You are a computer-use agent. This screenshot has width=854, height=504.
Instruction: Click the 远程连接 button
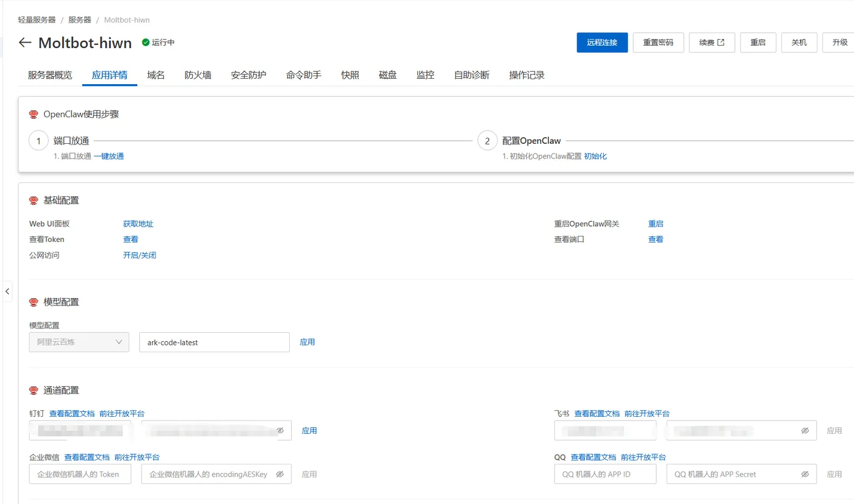point(602,43)
